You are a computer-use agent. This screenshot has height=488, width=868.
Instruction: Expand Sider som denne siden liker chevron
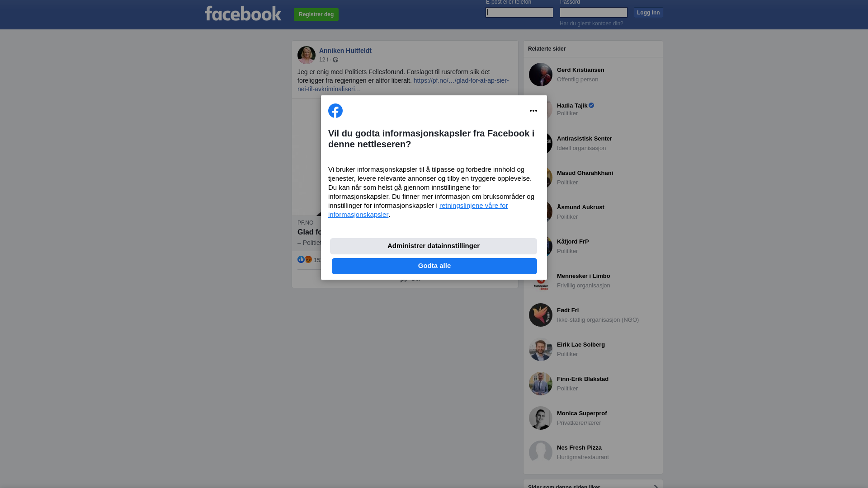coord(656,486)
